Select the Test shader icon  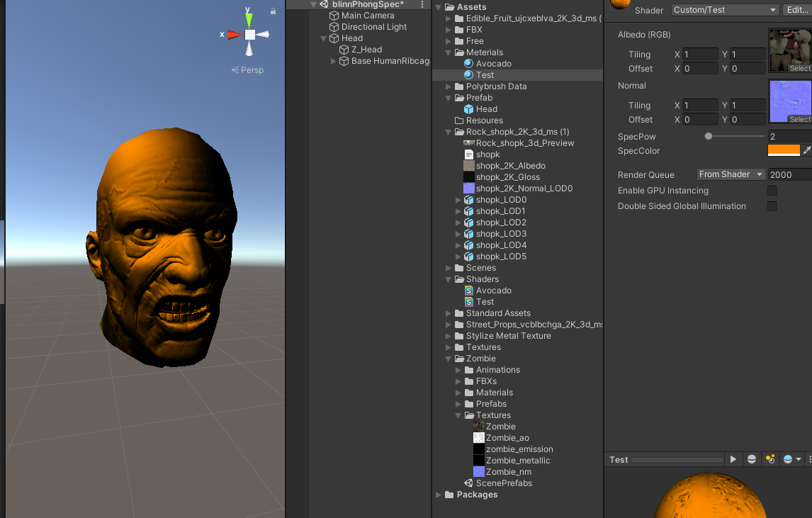point(468,302)
